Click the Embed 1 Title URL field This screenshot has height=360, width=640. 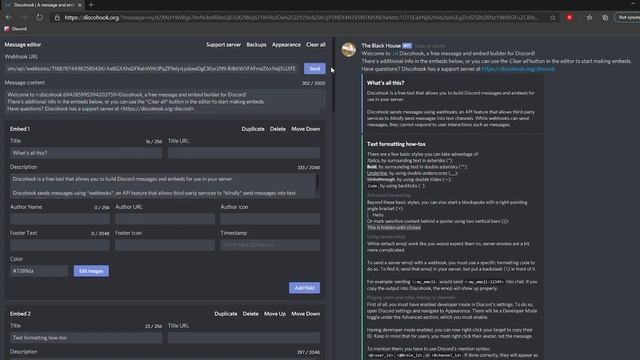[x=244, y=153]
